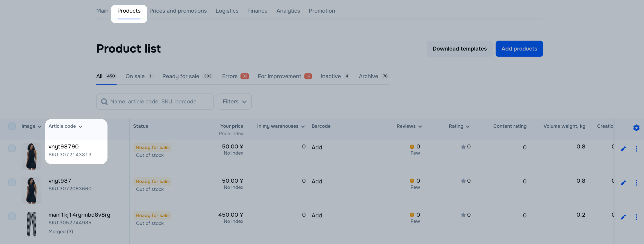Click the search magnifier icon

click(104, 102)
